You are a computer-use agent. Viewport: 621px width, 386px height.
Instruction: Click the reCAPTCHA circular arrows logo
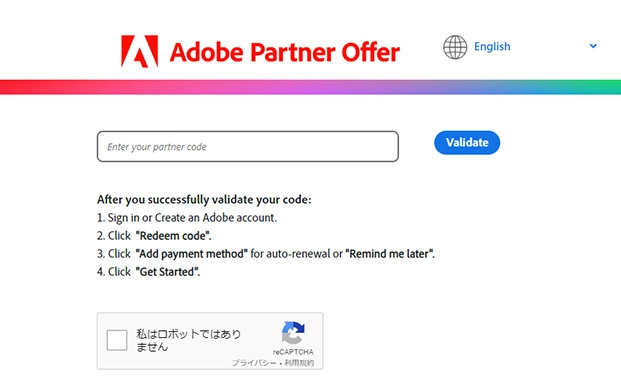[293, 333]
